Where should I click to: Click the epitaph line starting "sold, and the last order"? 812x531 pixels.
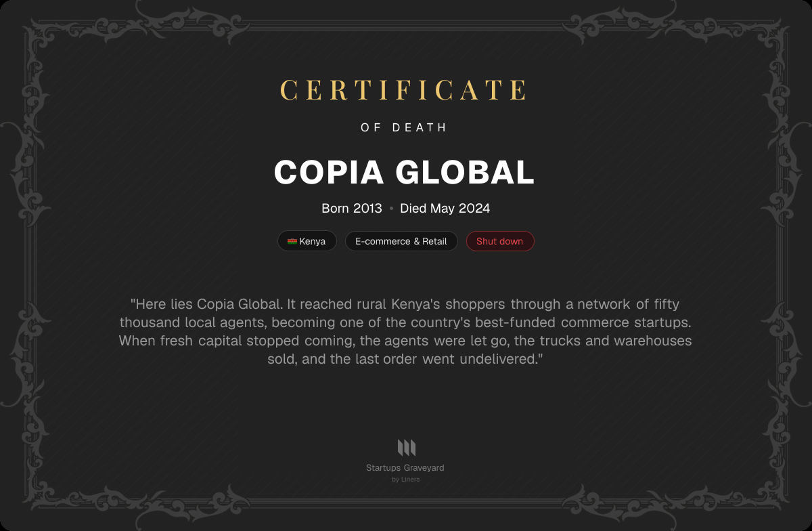405,359
